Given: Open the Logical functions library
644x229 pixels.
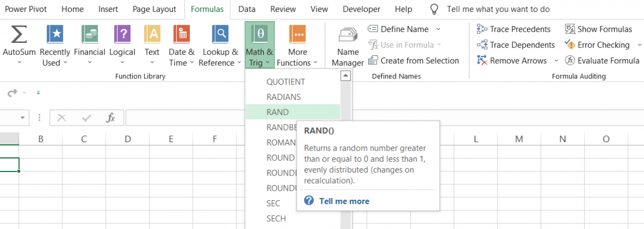Looking at the screenshot, I should point(122,35).
